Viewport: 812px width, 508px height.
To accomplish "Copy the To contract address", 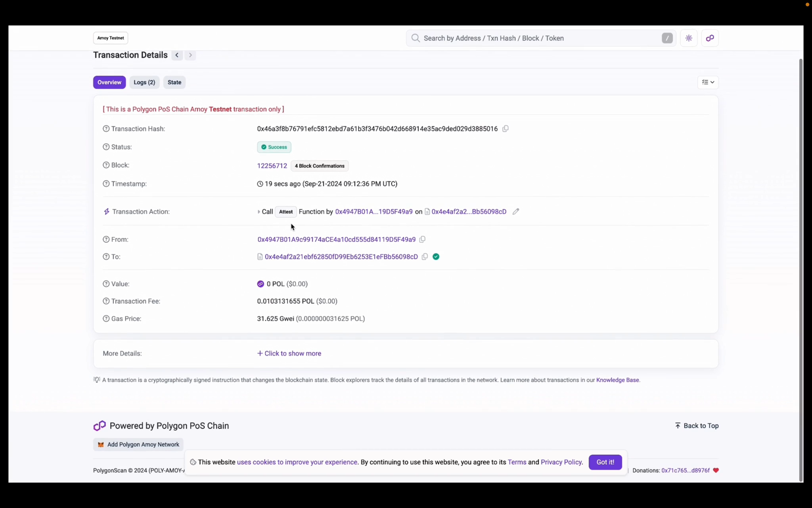I will click(x=425, y=257).
